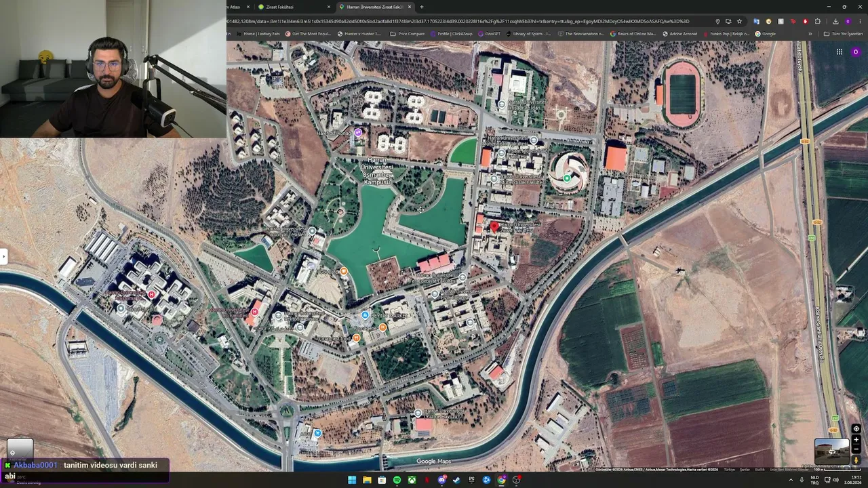Screen dimensions: 868x488
Task: Click the My Location button on the map
Action: tap(856, 429)
